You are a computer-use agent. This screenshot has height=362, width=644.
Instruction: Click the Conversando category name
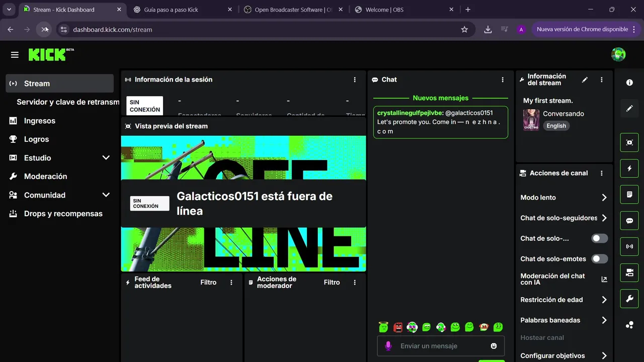click(x=563, y=114)
